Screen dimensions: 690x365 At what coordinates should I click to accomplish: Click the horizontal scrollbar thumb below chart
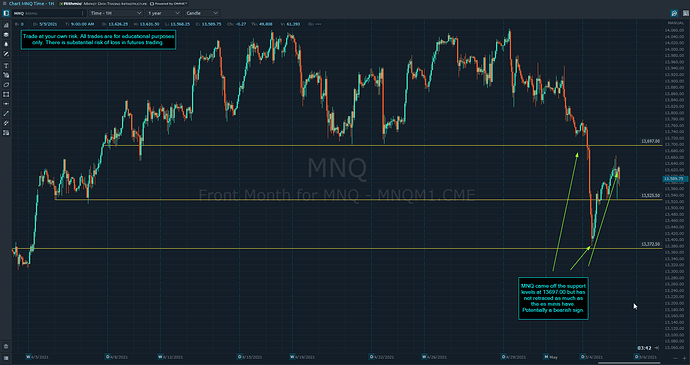(628, 363)
